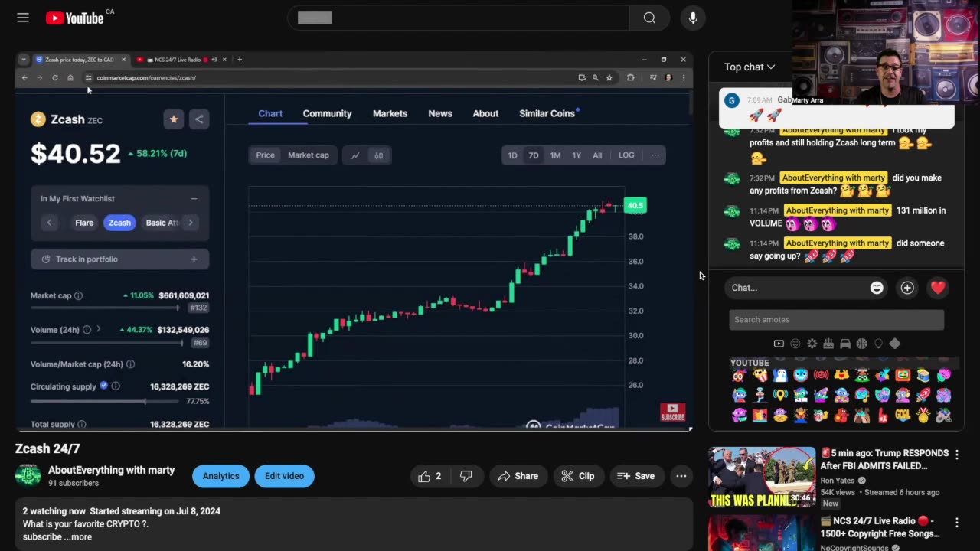Click the Circulating supply progress bar
Image resolution: width=980 pixels, height=551 pixels.
point(105,401)
